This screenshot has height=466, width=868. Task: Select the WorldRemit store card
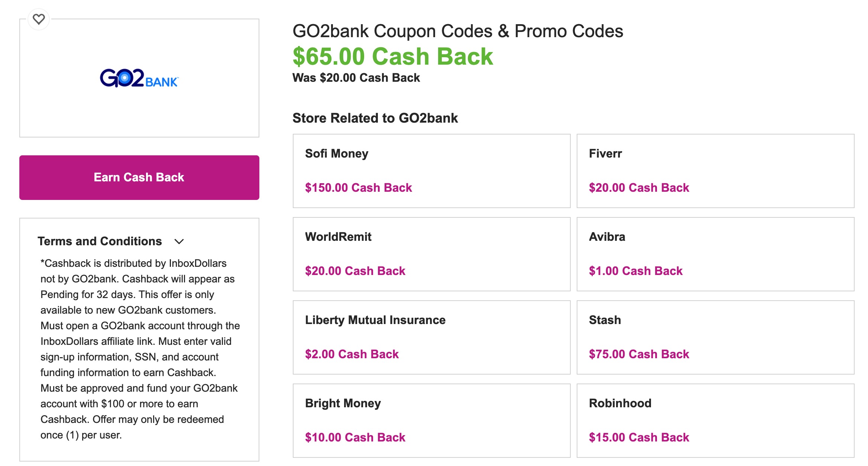point(431,254)
